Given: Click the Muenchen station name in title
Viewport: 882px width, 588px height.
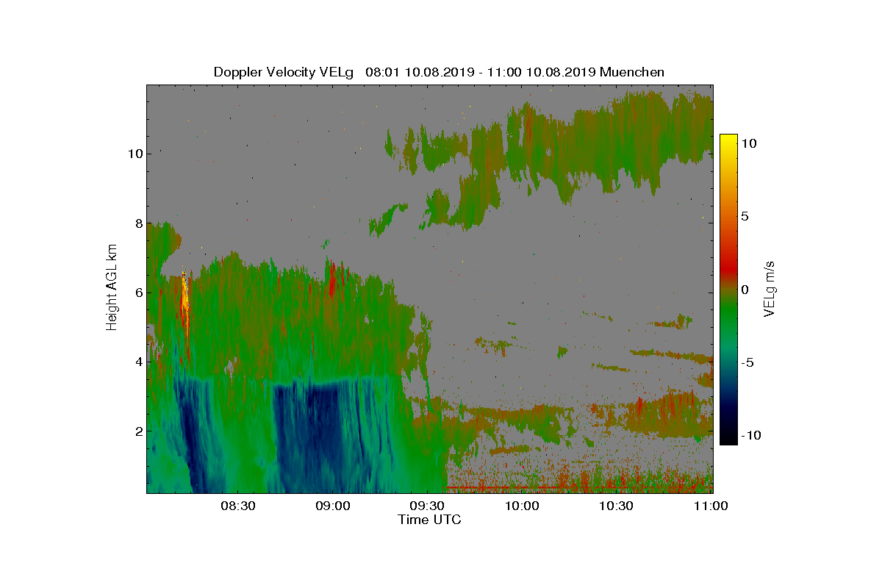Looking at the screenshot, I should [x=633, y=72].
